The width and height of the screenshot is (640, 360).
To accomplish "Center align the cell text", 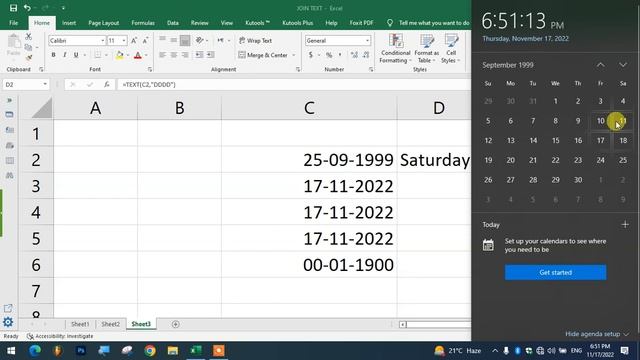I will click(x=174, y=55).
